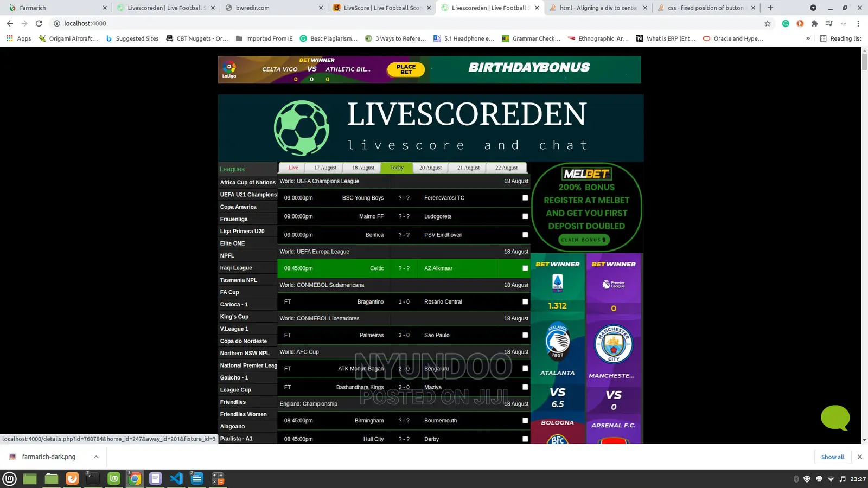Click the localhost:4000 address bar

click(407, 23)
